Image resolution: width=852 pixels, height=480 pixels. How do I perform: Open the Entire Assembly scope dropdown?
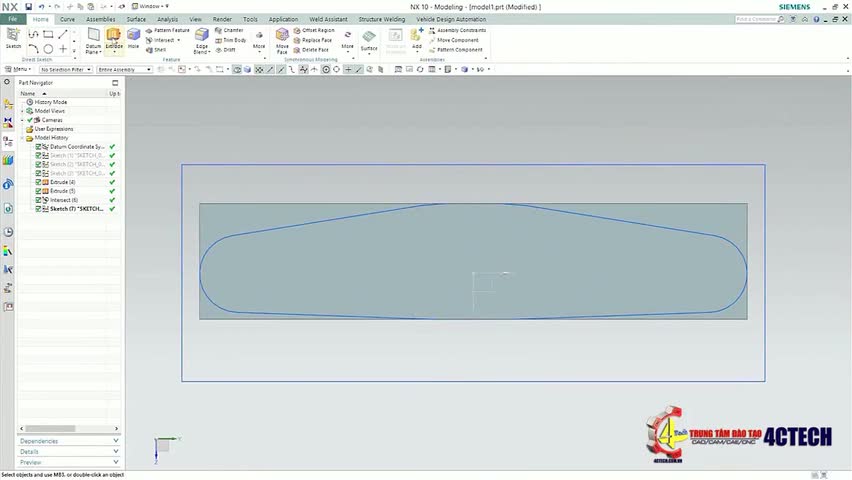point(124,70)
